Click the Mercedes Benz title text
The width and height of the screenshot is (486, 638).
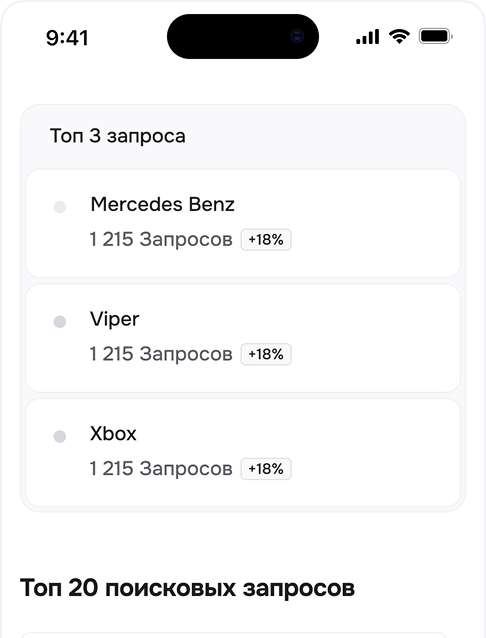pyautogui.click(x=162, y=204)
